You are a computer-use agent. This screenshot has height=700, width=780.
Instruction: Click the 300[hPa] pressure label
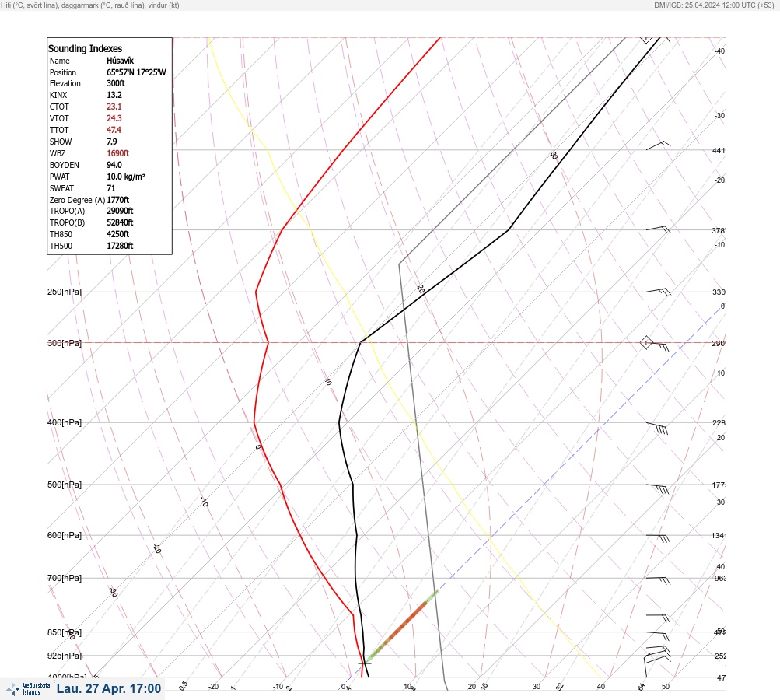point(65,343)
